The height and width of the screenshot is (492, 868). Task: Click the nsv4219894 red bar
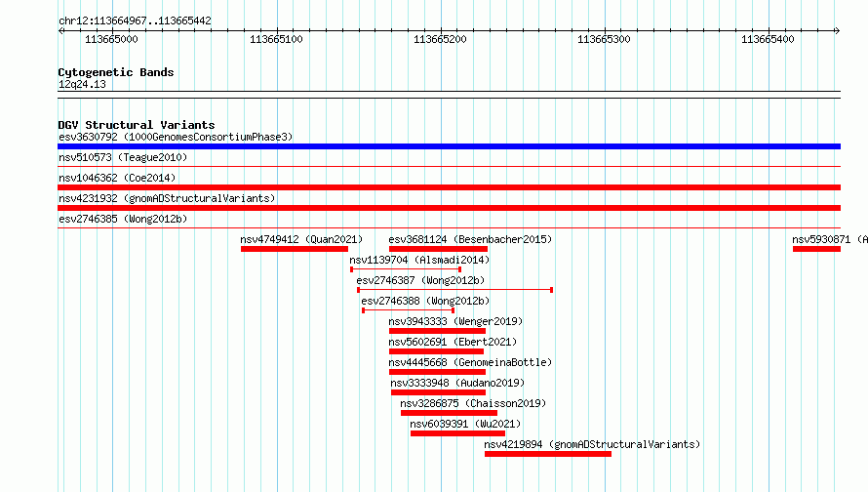548,454
